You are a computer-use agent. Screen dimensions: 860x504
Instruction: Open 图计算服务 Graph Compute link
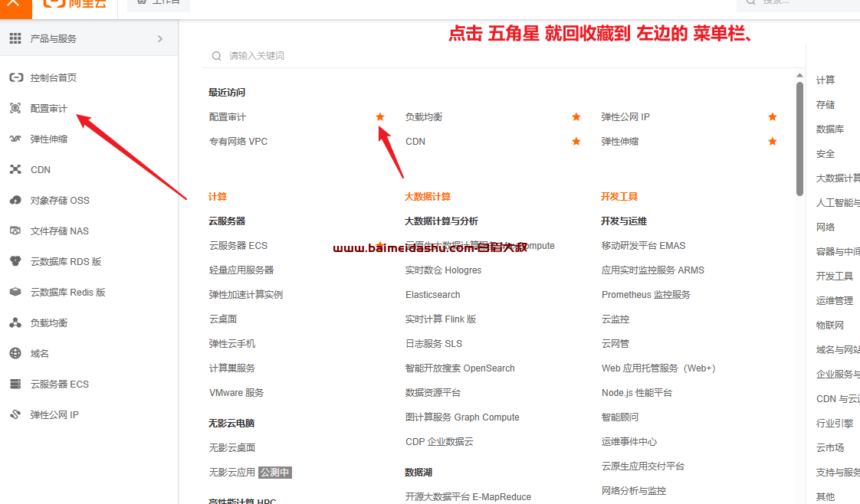click(x=462, y=417)
